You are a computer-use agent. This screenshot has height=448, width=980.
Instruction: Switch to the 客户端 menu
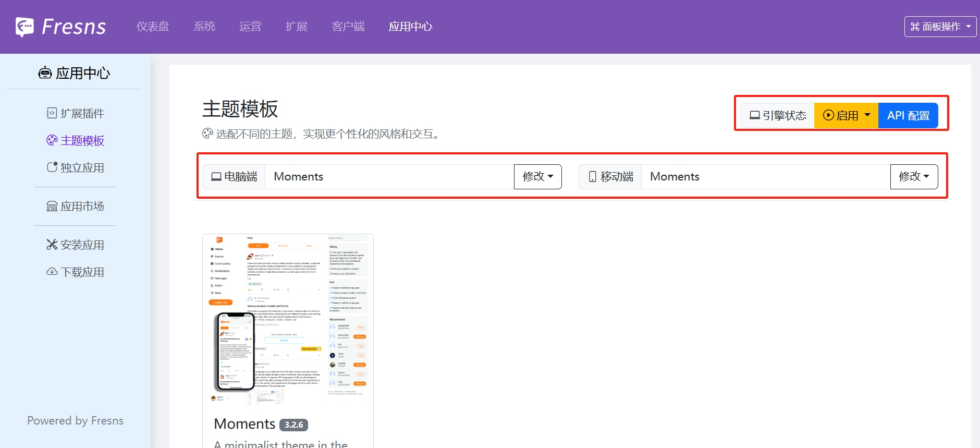[x=348, y=27]
